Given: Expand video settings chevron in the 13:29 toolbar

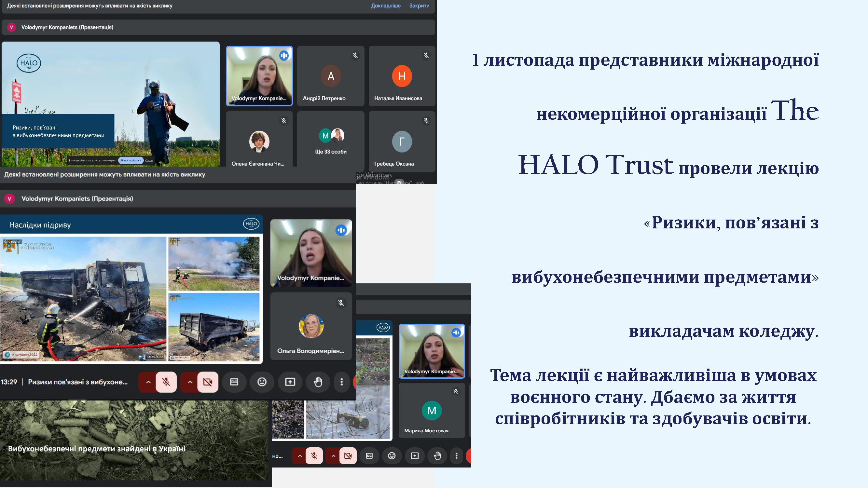Looking at the screenshot, I should (x=190, y=382).
